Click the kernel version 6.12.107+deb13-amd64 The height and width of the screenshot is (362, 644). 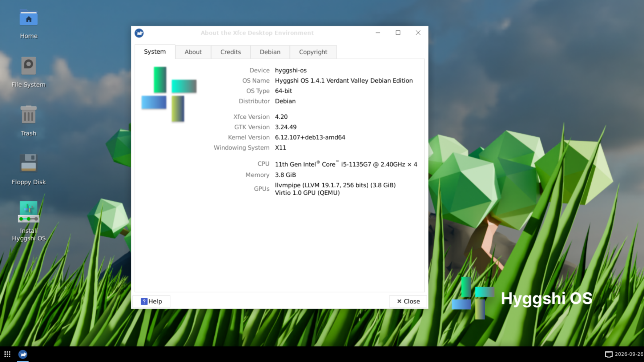(310, 137)
